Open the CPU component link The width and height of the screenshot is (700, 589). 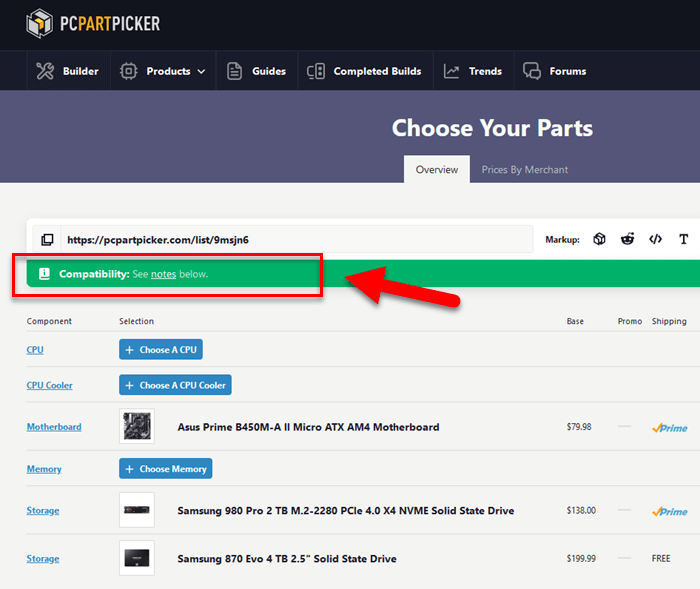(x=35, y=350)
